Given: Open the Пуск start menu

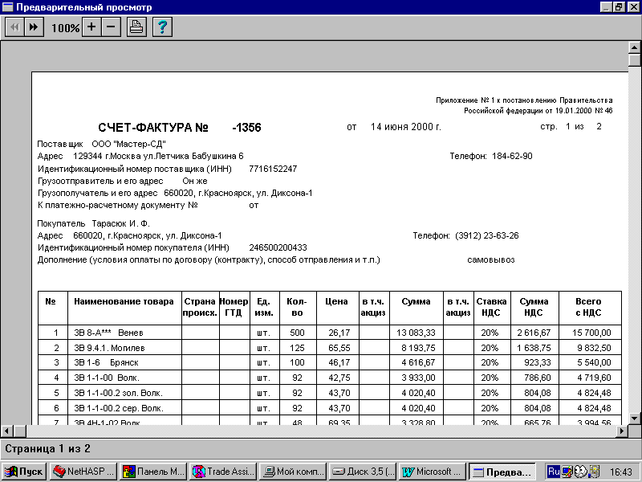Looking at the screenshot, I should coord(24,472).
